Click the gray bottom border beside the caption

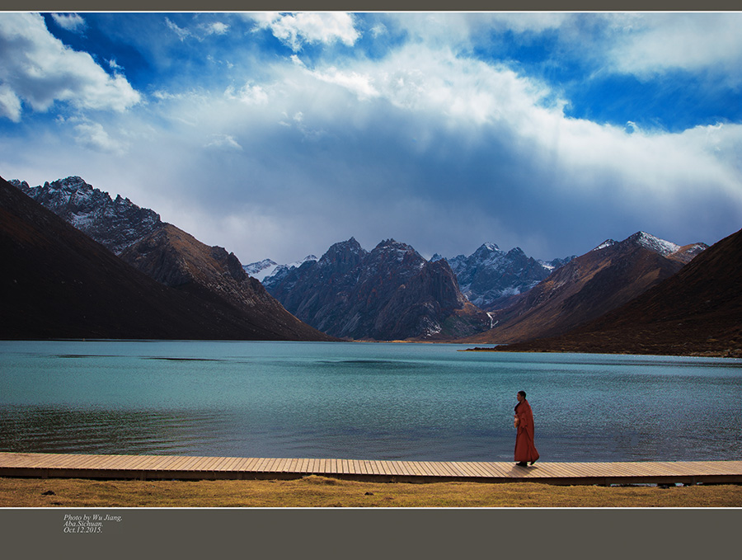(412, 533)
